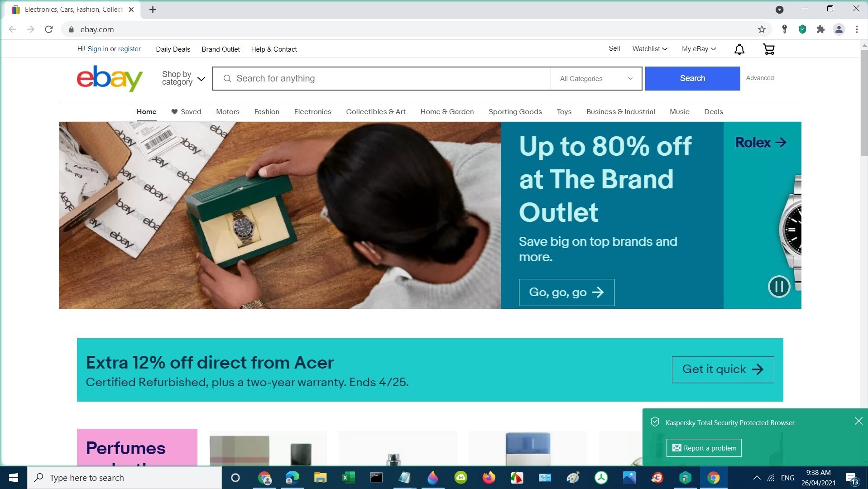Open Daily Deals link

click(173, 49)
